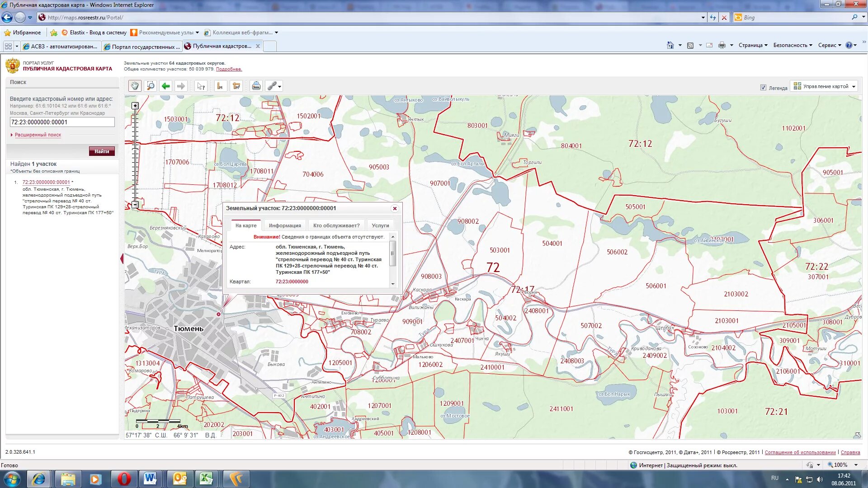This screenshot has width=868, height=488.
Task: Click the map print icon
Action: coord(256,86)
